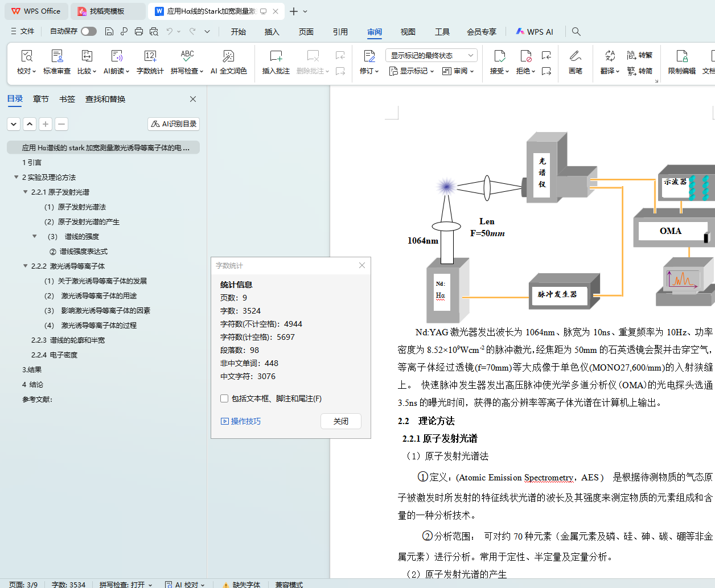This screenshot has height=588, width=715.
Task: Jump to 2.2.4 电子密度 in outline
Action: point(54,355)
